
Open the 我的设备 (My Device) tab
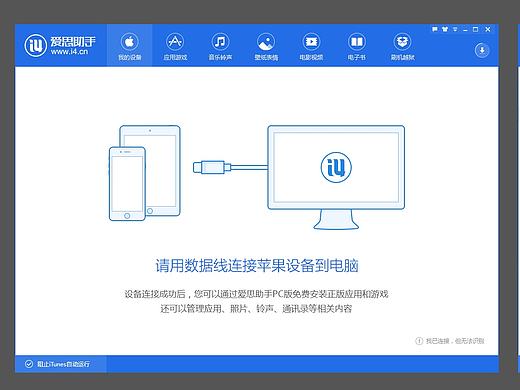click(x=130, y=45)
